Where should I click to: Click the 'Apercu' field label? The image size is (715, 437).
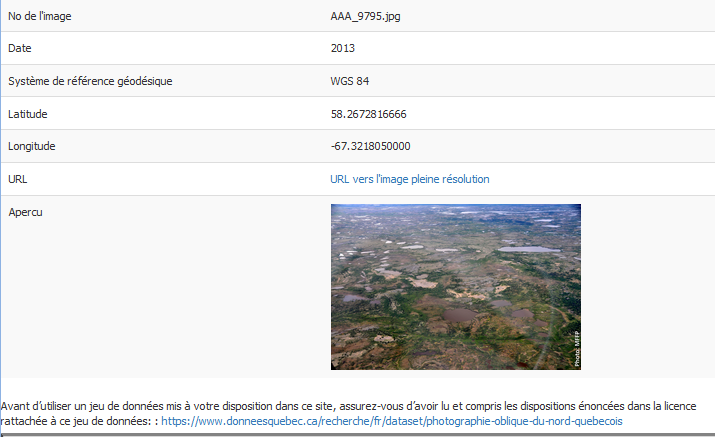click(x=26, y=213)
